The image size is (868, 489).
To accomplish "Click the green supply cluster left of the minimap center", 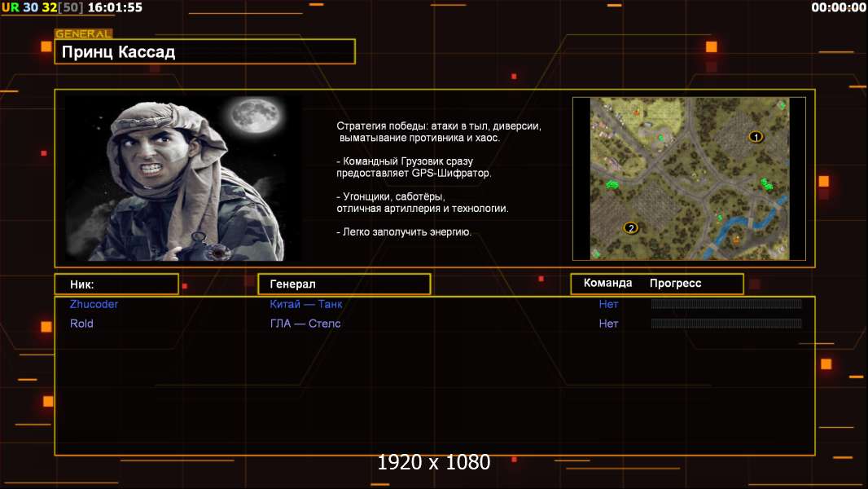I will [613, 185].
